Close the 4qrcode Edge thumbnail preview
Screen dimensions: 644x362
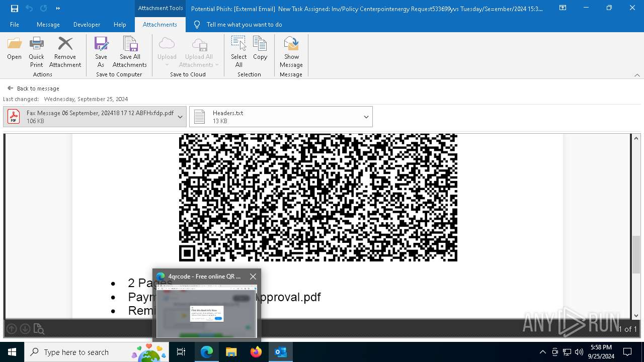click(x=253, y=277)
